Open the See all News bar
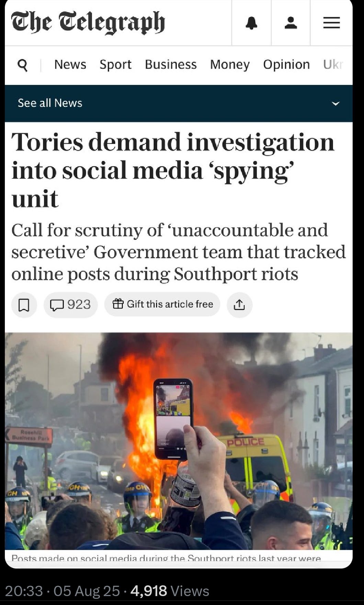The height and width of the screenshot is (605, 364). coord(179,103)
